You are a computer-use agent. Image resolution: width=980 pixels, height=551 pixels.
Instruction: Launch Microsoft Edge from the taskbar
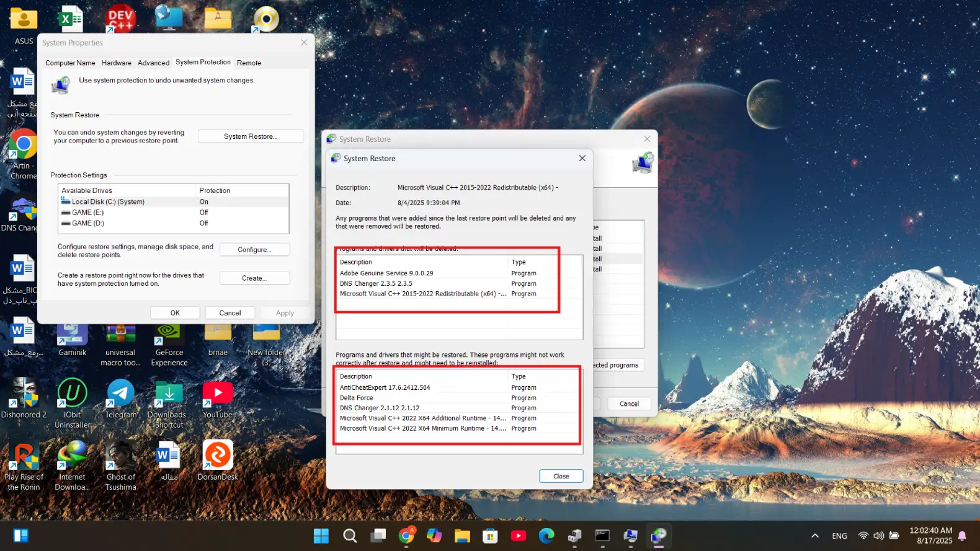(546, 536)
